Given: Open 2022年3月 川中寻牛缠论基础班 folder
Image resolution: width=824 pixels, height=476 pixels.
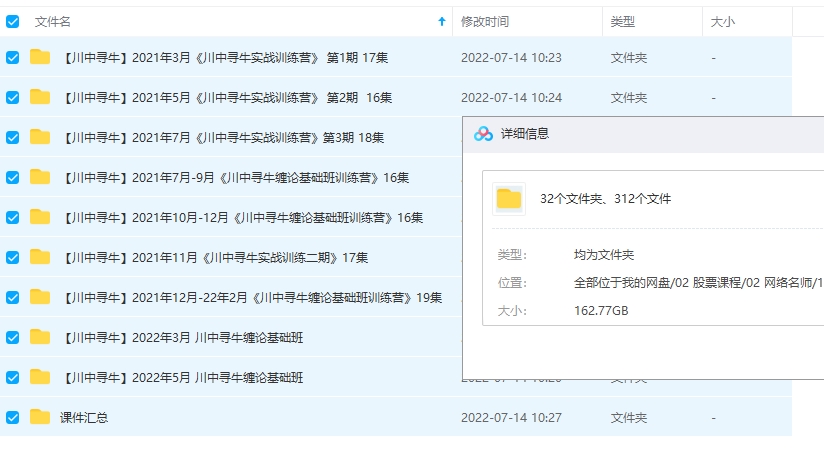Looking at the screenshot, I should coord(182,337).
